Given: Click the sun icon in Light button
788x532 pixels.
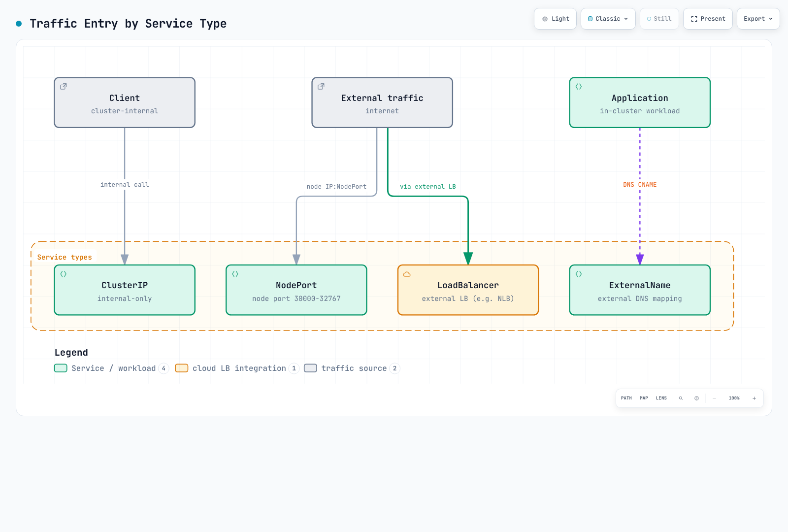Looking at the screenshot, I should pos(545,19).
